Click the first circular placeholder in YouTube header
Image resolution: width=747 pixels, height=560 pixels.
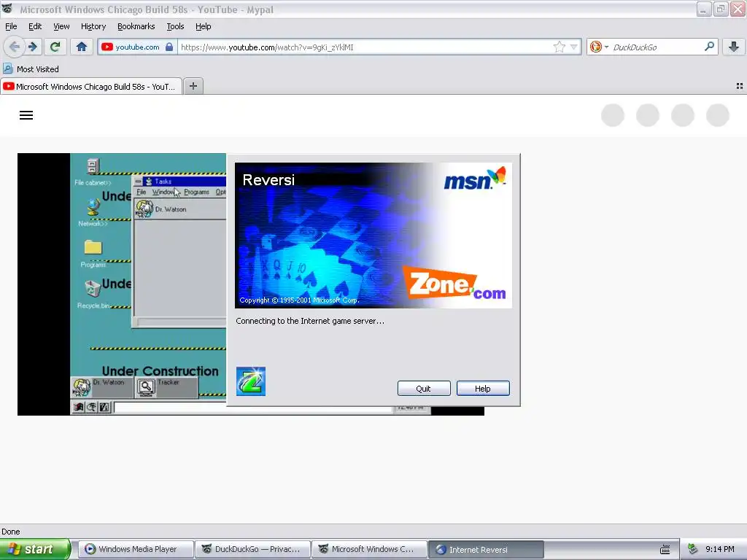click(x=613, y=115)
